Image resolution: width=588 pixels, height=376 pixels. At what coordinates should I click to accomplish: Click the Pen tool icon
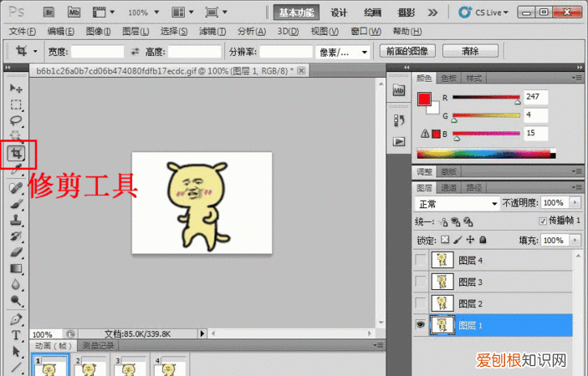pyautogui.click(x=16, y=319)
